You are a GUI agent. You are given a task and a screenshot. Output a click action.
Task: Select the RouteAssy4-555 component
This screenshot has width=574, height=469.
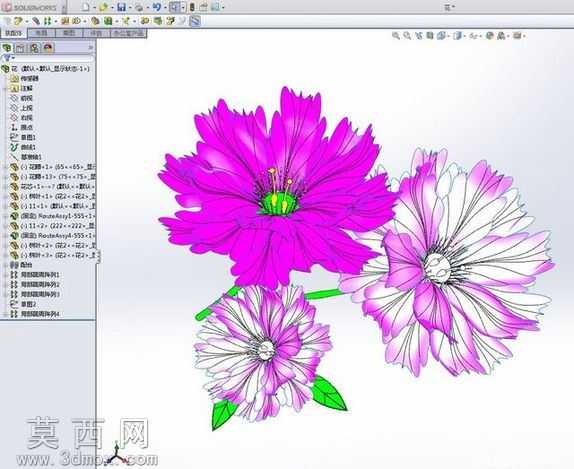(53, 235)
